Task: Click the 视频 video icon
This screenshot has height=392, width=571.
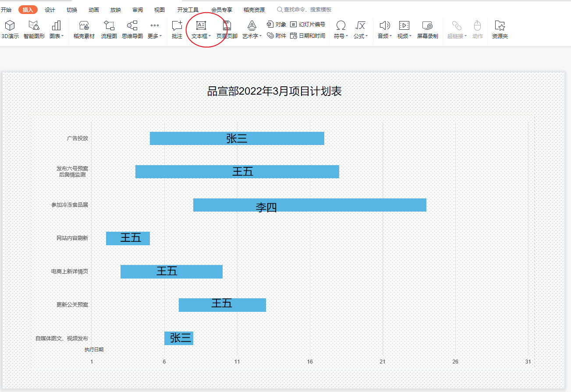Action: tap(404, 26)
